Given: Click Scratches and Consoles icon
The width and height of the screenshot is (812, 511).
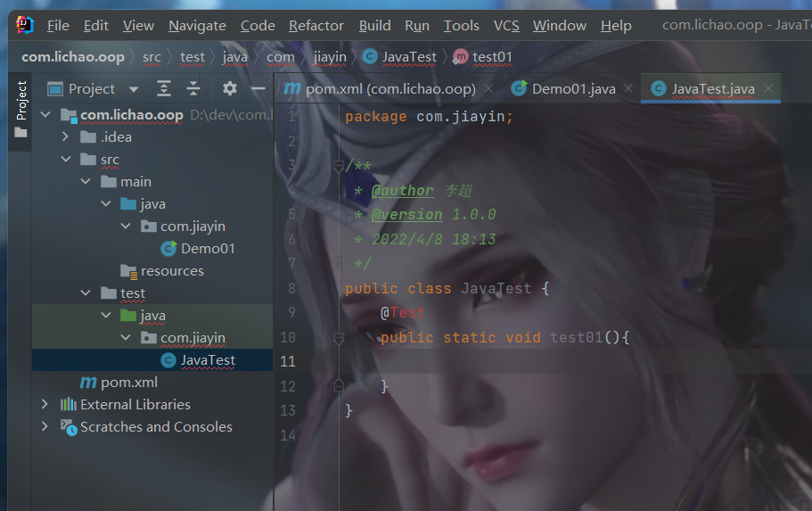Looking at the screenshot, I should [69, 427].
